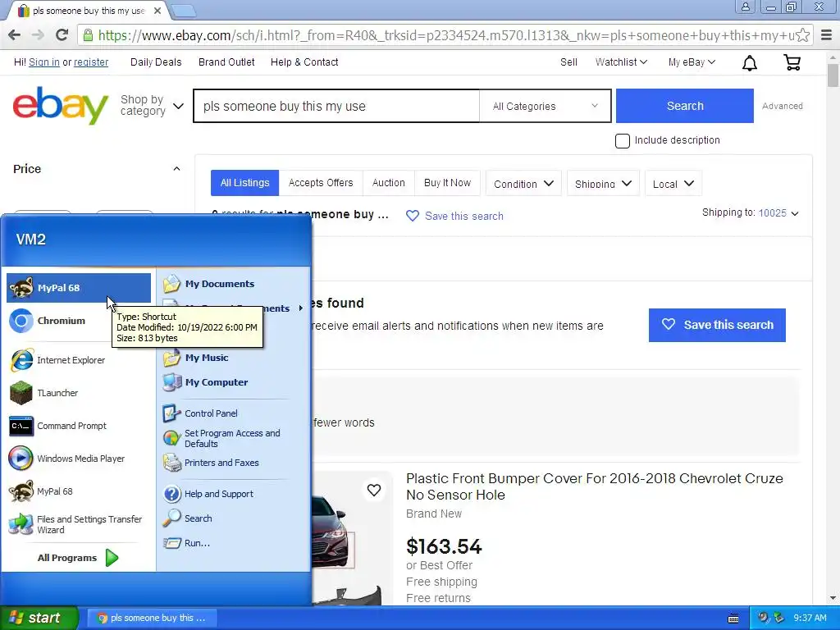This screenshot has width=840, height=630.
Task: Click the register link
Action: pos(91,62)
